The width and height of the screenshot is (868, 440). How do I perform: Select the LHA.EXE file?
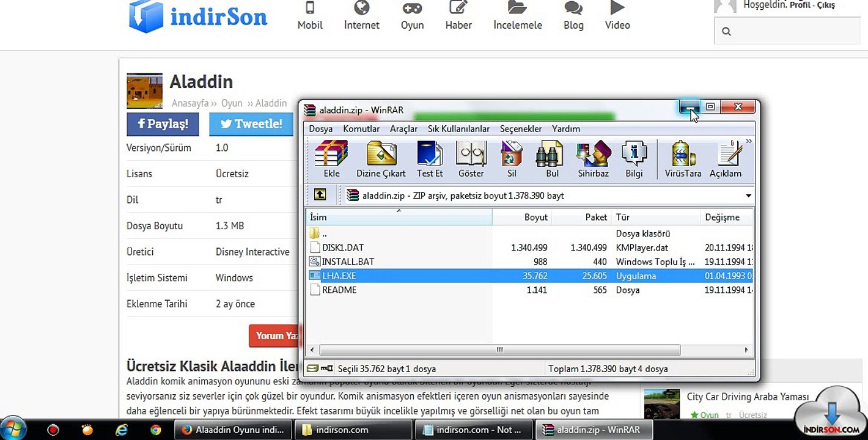pos(530,276)
